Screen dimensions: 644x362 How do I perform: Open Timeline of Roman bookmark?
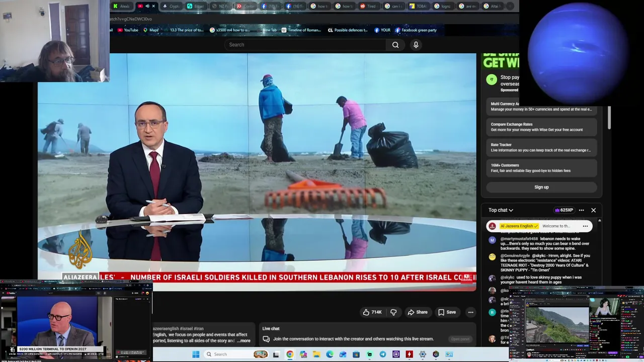pos(301,30)
